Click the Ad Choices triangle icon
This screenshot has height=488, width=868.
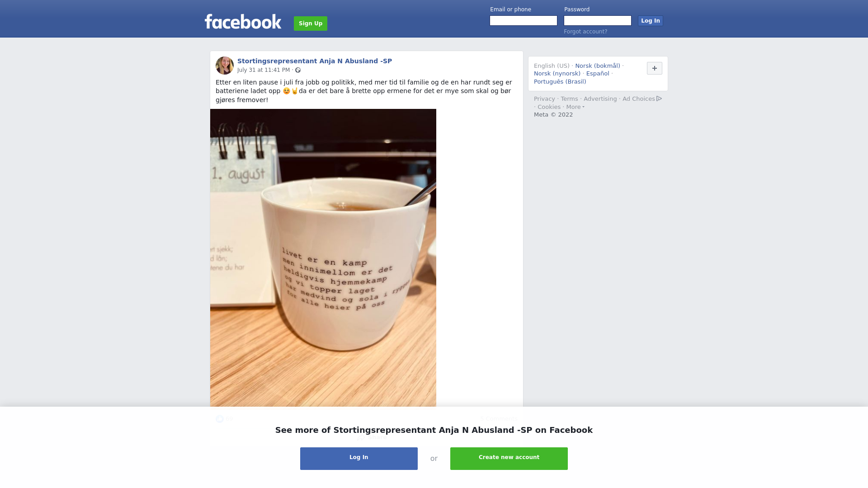tap(659, 99)
